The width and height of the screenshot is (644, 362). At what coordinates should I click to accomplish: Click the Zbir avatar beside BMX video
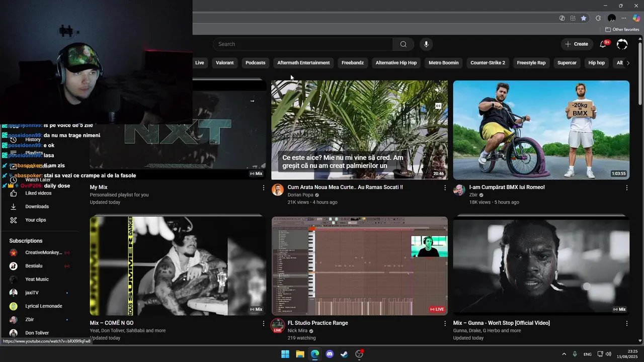click(x=459, y=190)
